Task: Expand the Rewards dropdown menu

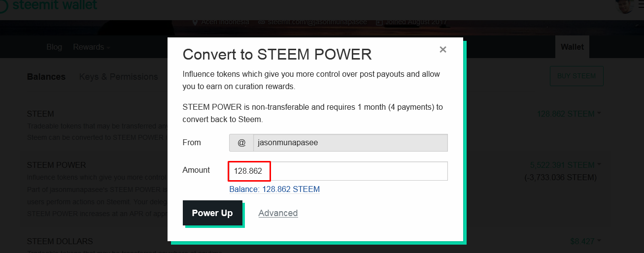Action: [x=92, y=47]
